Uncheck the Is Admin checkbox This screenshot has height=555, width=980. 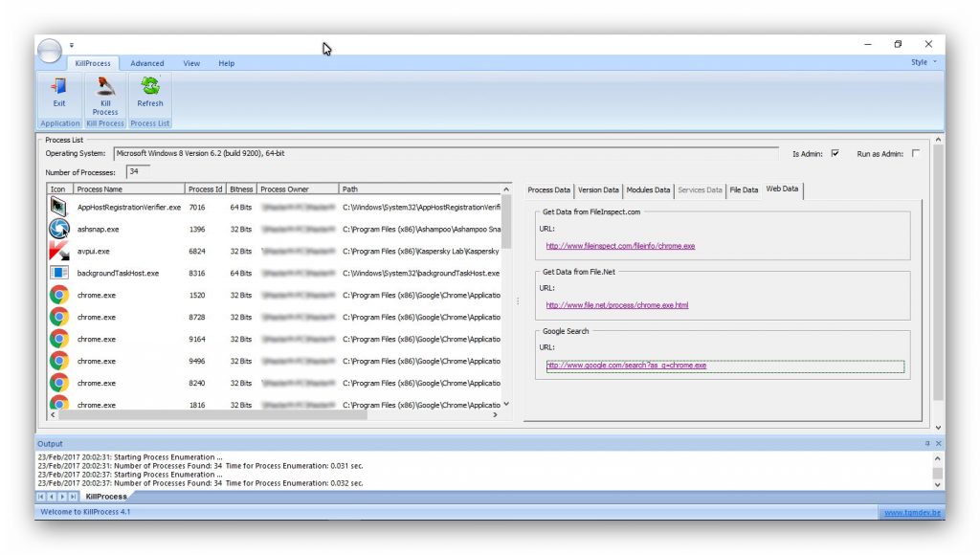[x=836, y=154]
